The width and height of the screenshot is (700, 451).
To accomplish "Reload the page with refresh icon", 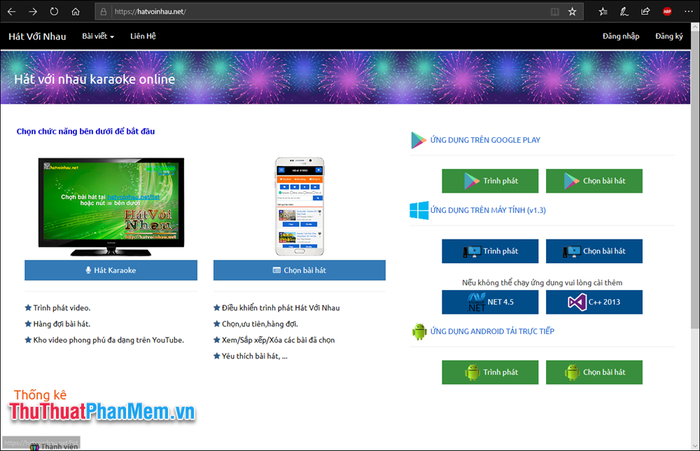I will click(55, 11).
